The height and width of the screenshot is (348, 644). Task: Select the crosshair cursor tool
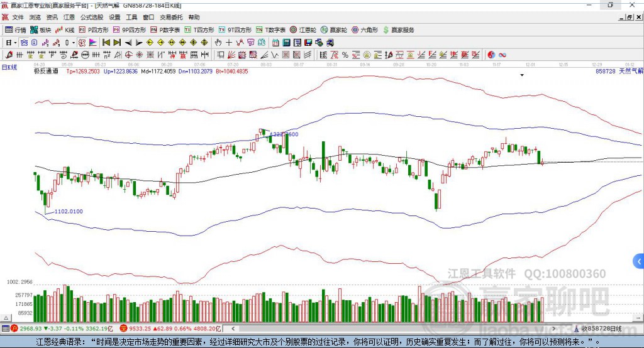point(229,43)
